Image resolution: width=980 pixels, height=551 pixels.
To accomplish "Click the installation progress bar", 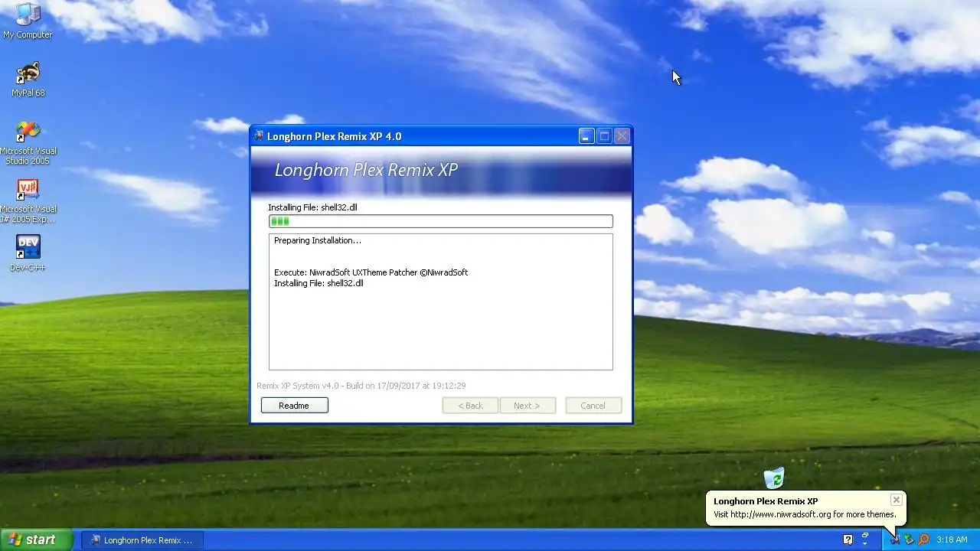I will coord(441,221).
